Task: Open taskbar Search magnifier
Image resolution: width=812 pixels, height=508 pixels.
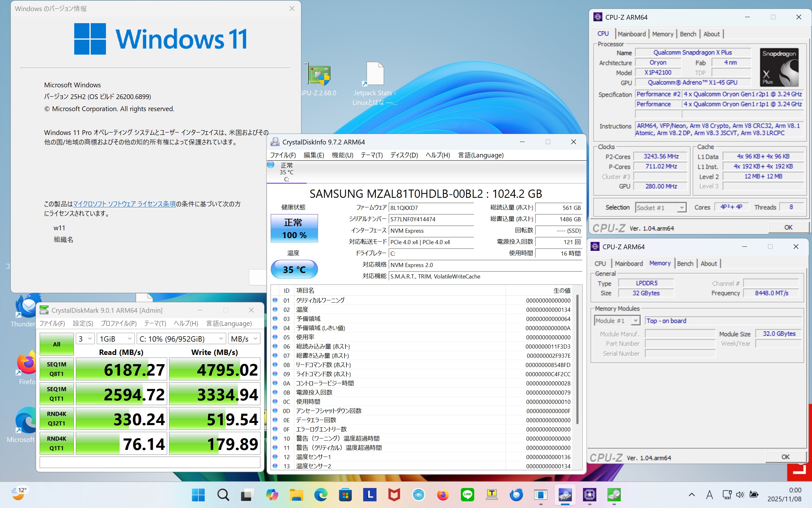Action: pos(223,495)
